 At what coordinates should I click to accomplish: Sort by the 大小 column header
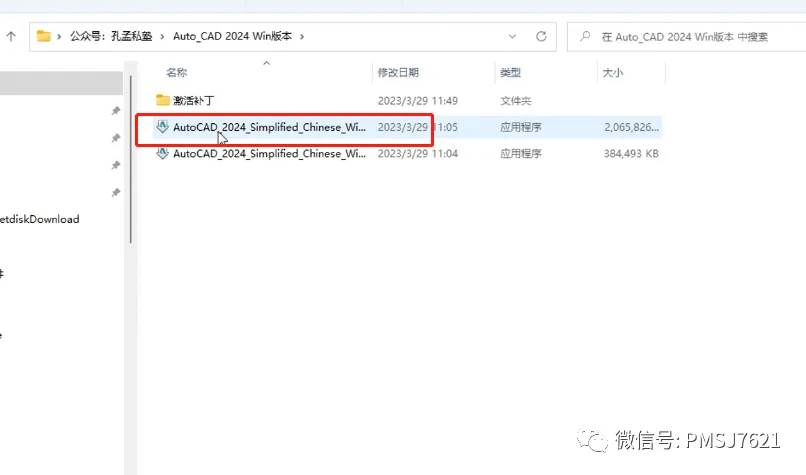(613, 72)
